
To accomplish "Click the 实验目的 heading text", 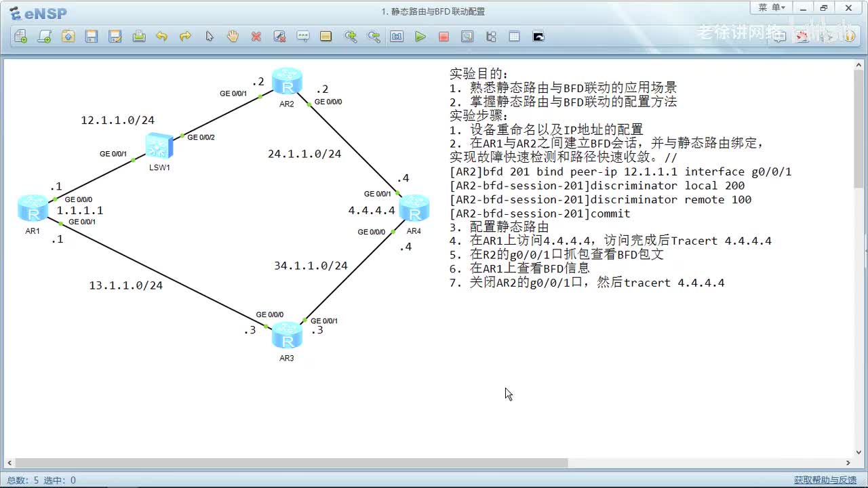I will click(x=479, y=74).
